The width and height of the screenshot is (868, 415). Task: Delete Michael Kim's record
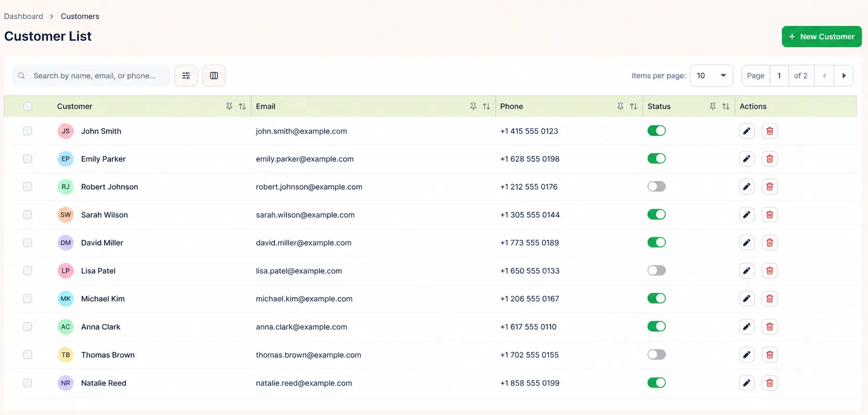tap(769, 299)
